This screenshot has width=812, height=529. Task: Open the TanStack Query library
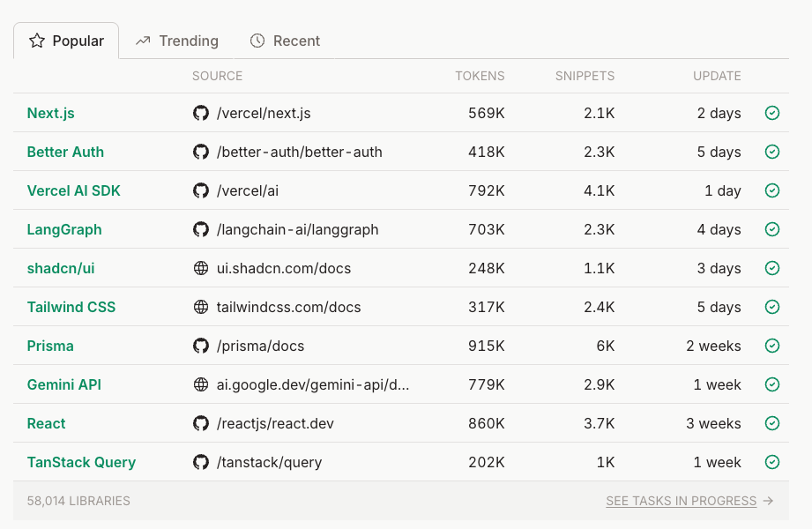81,462
